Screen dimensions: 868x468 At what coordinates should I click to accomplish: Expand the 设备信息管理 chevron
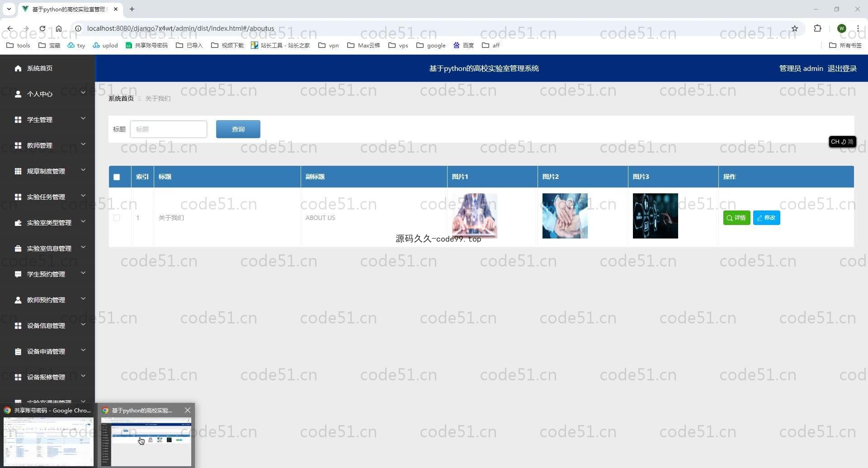tap(83, 325)
